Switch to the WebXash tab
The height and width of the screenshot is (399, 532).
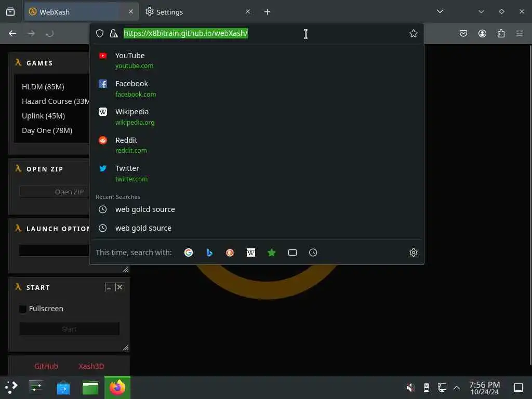click(x=82, y=12)
